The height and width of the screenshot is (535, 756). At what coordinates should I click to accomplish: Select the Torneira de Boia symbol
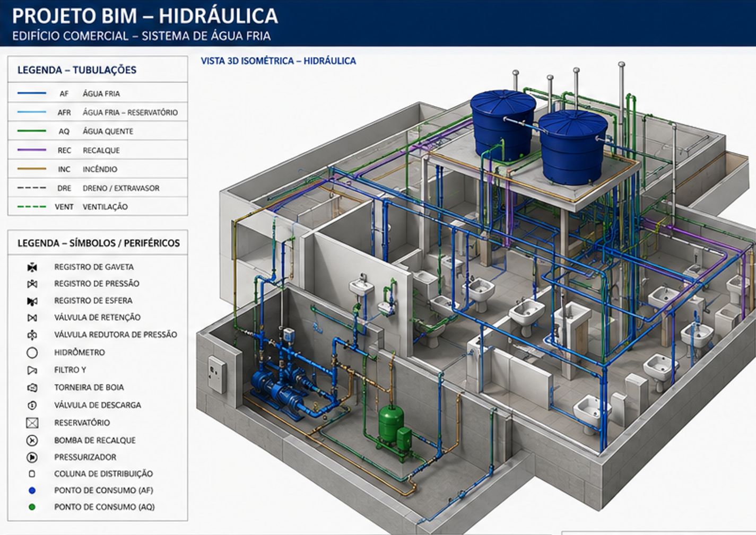[32, 388]
